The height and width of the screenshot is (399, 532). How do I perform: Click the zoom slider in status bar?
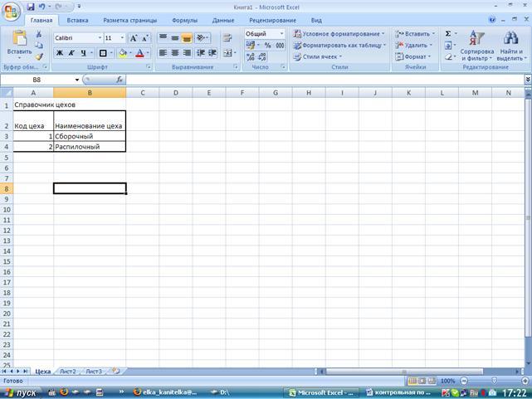point(495,381)
